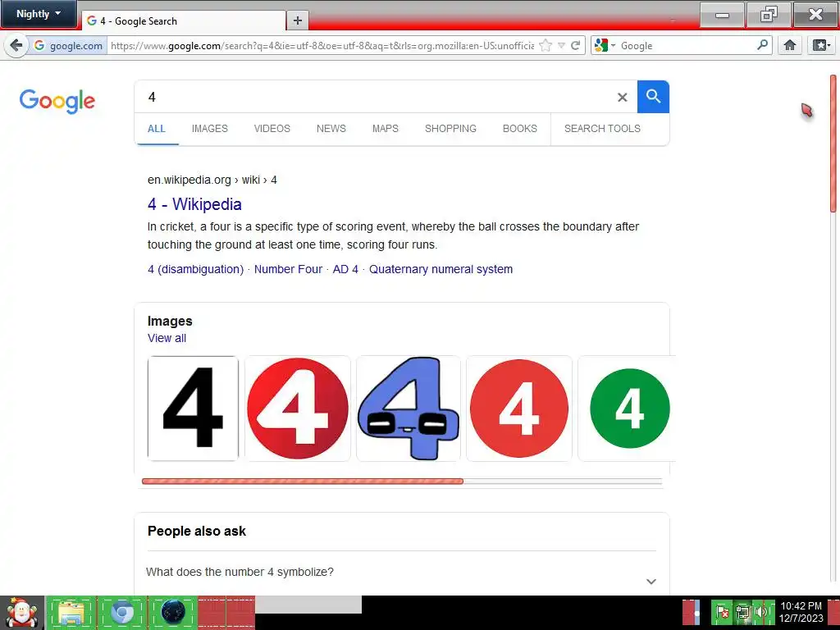Image resolution: width=840 pixels, height=630 pixels.
Task: Open the Nightly globe taskbar icon
Action: 172,612
